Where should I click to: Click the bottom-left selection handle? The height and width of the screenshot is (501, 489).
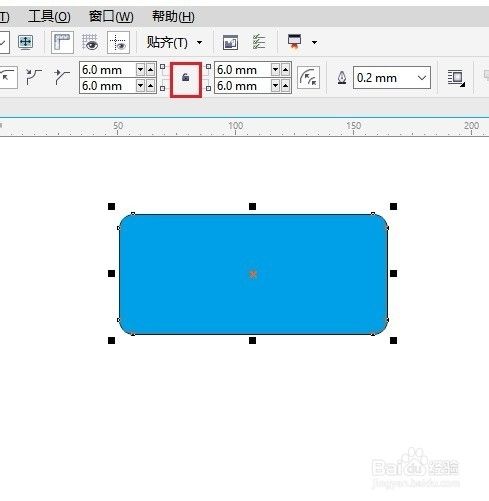[x=112, y=340]
